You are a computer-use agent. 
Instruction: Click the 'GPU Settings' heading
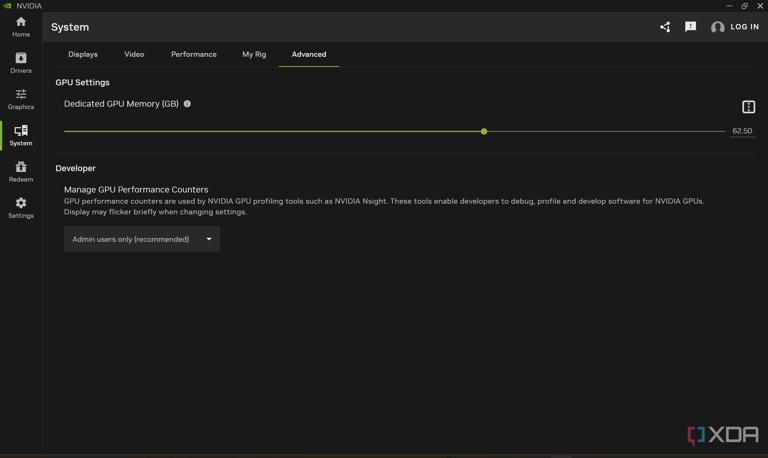point(82,82)
